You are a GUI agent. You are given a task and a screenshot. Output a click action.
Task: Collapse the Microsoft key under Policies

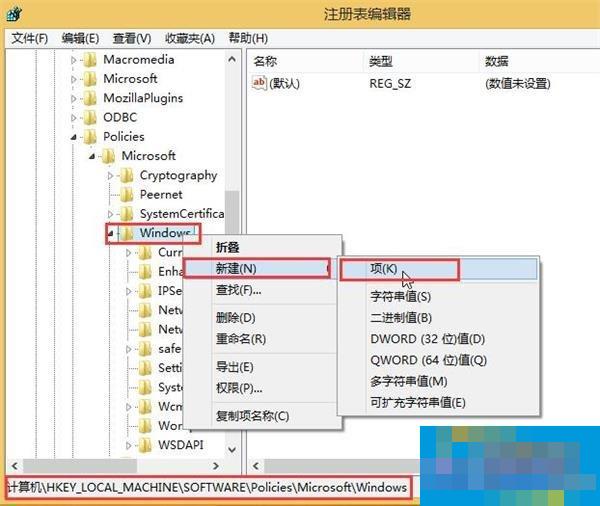click(92, 156)
